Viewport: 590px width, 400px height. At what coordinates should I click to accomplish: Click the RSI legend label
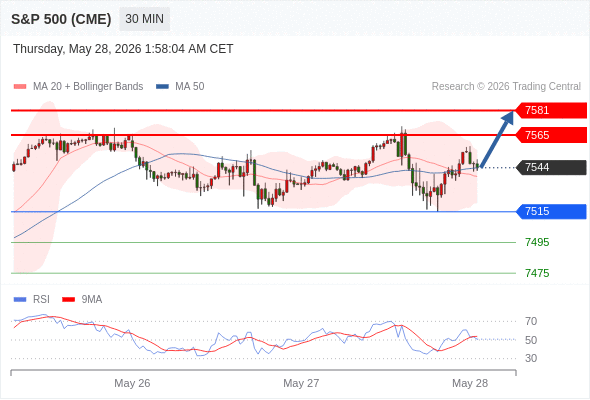point(41,300)
